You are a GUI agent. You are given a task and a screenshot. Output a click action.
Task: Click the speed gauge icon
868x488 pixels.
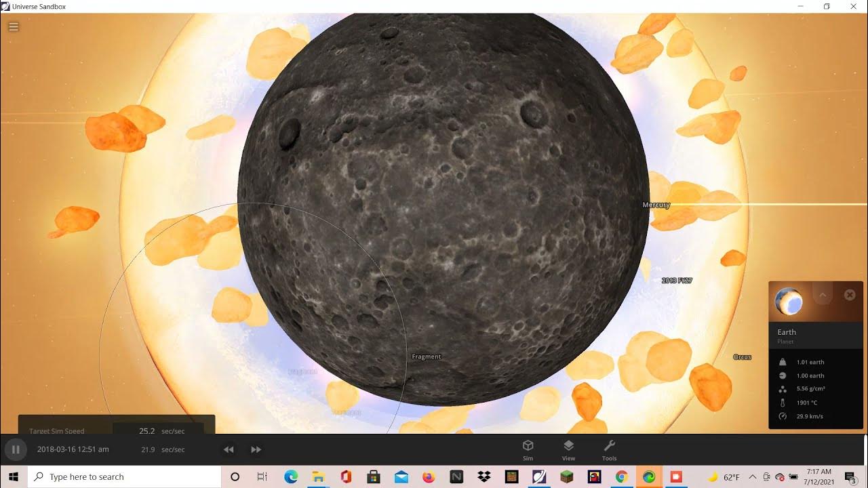(x=783, y=416)
